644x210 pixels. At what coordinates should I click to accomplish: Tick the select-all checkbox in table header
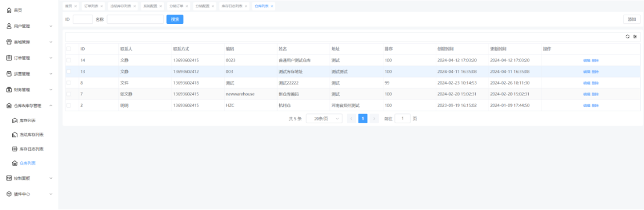click(x=69, y=49)
